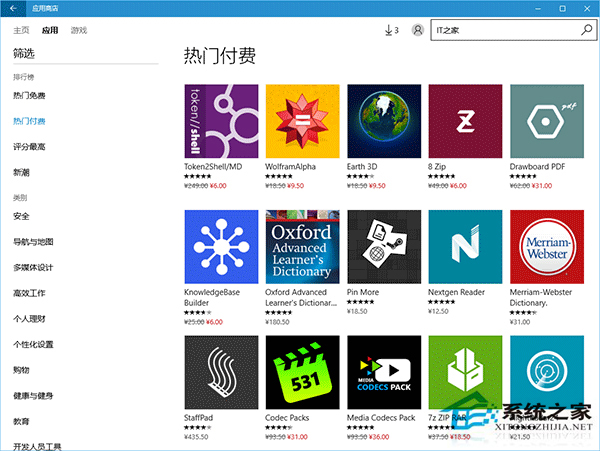
Task: Click the Nextgen Reader title text
Action: [456, 292]
